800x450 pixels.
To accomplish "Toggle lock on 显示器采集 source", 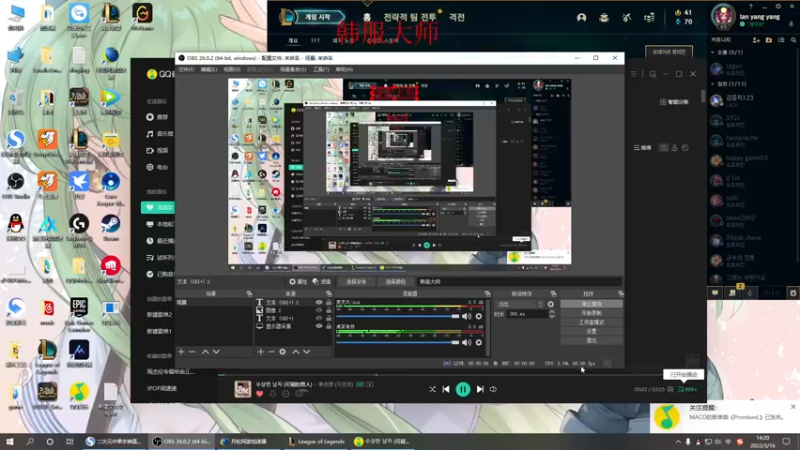I will point(329,326).
